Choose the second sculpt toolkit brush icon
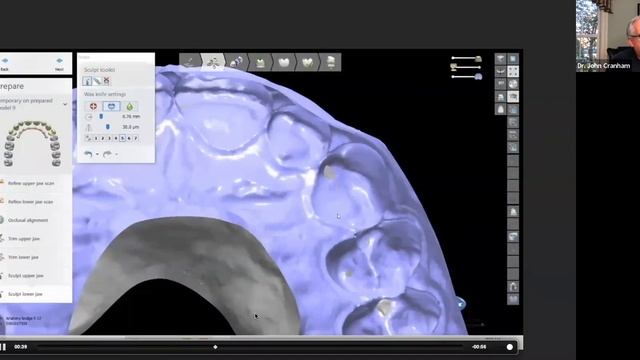Viewport: 640px width, 360px height. coord(97,81)
